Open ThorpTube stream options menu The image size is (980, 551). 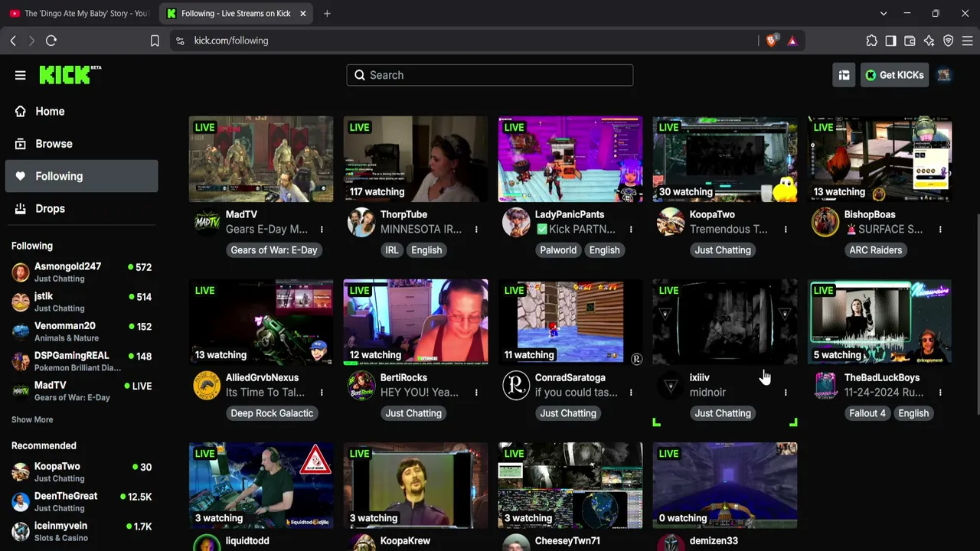coord(476,230)
